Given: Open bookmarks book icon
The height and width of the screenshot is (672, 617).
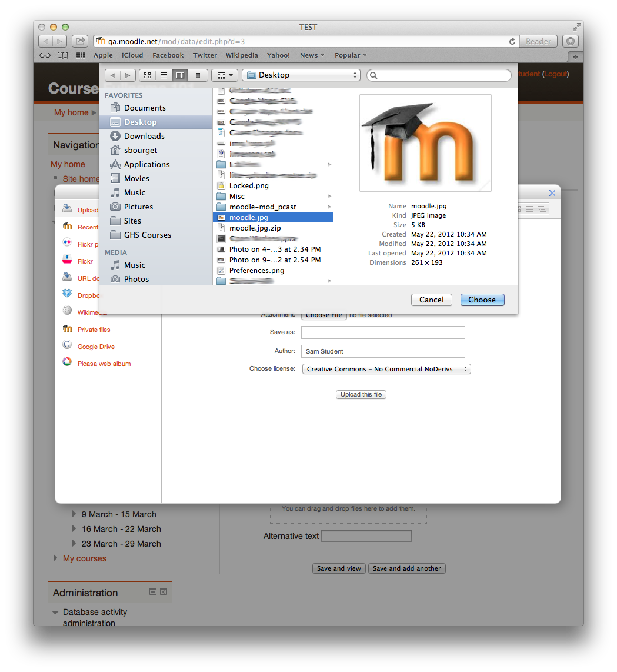Looking at the screenshot, I should 62,55.
